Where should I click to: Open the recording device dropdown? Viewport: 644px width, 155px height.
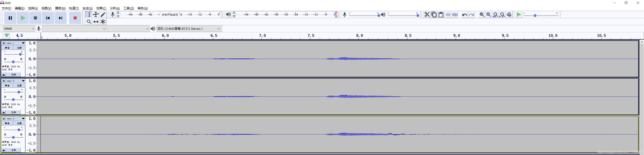[x=74, y=29]
